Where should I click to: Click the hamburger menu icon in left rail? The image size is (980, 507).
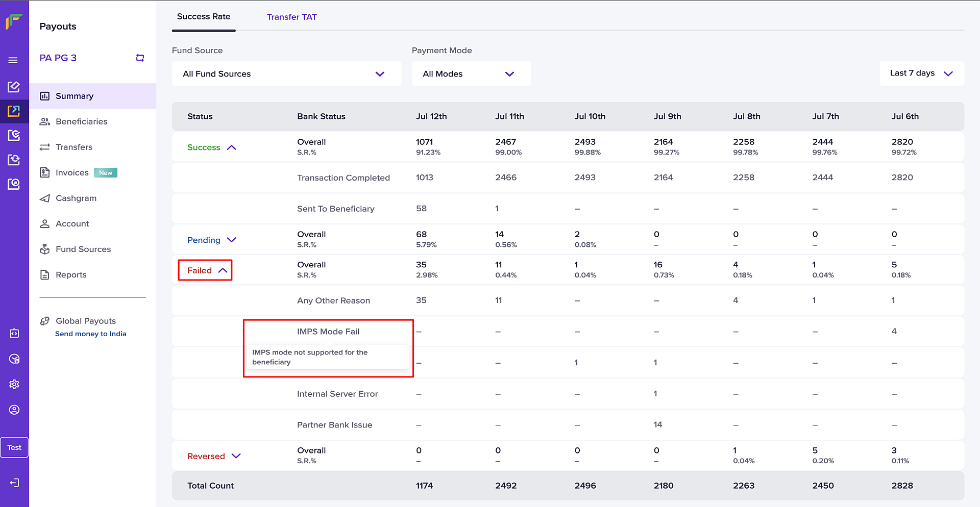pos(13,60)
